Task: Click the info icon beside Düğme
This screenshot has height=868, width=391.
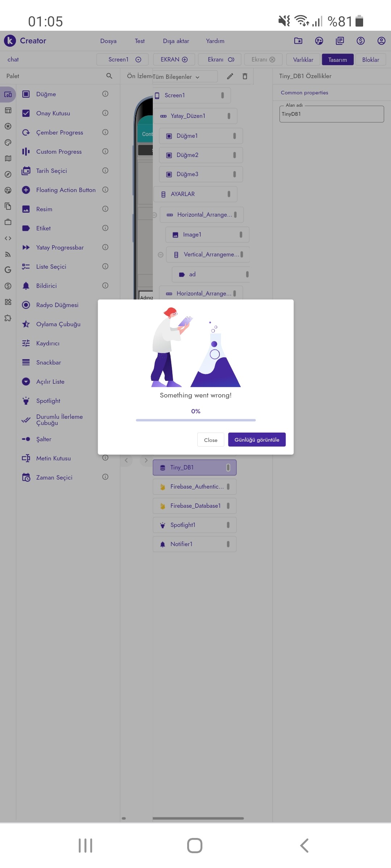Action: click(105, 94)
